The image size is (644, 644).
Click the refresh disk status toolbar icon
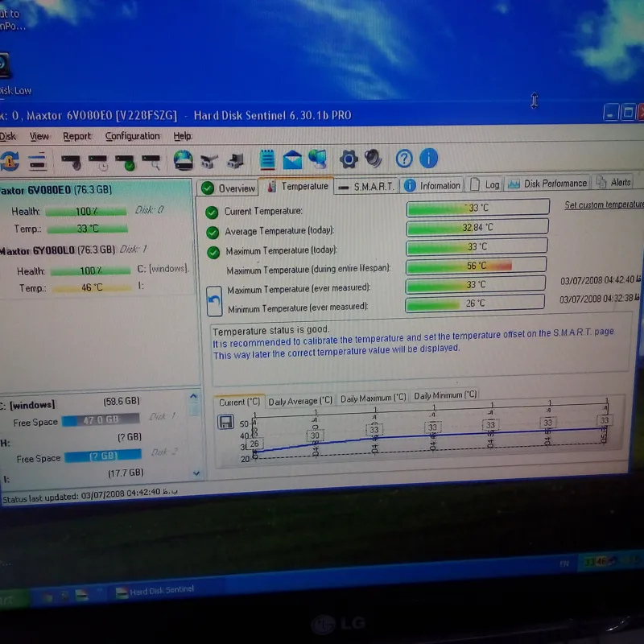[9, 160]
